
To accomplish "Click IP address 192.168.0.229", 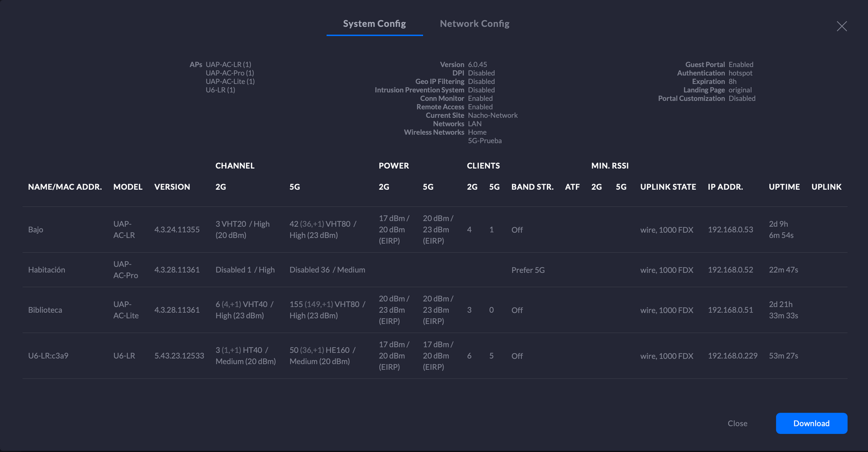I will tap(733, 356).
